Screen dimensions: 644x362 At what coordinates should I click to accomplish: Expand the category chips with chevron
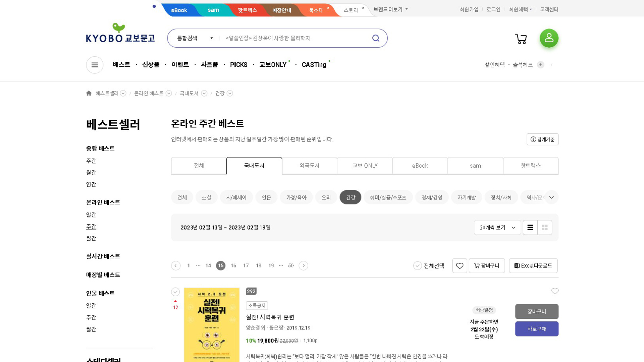(x=551, y=197)
